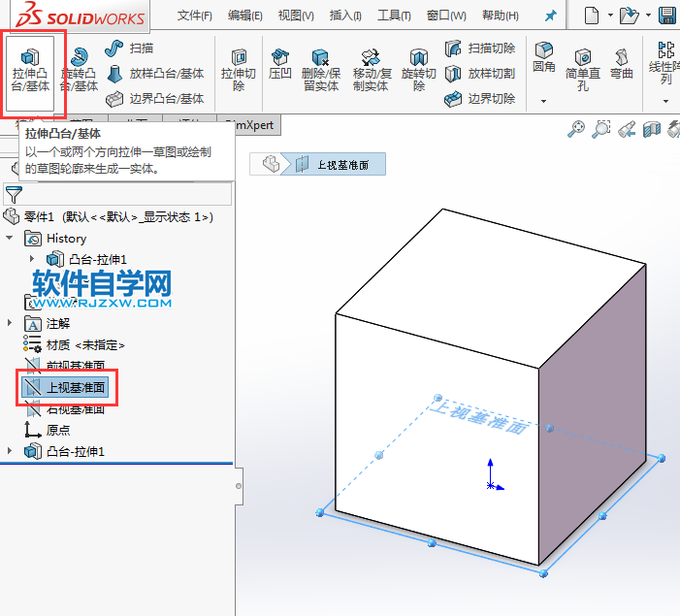
Task: Choose the Boundary Boss/Base (边界凸台/基体) tool
Action: [155, 99]
